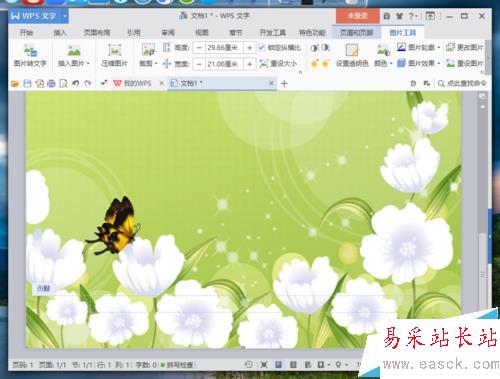Click the 设置透明色 icon

click(352, 50)
